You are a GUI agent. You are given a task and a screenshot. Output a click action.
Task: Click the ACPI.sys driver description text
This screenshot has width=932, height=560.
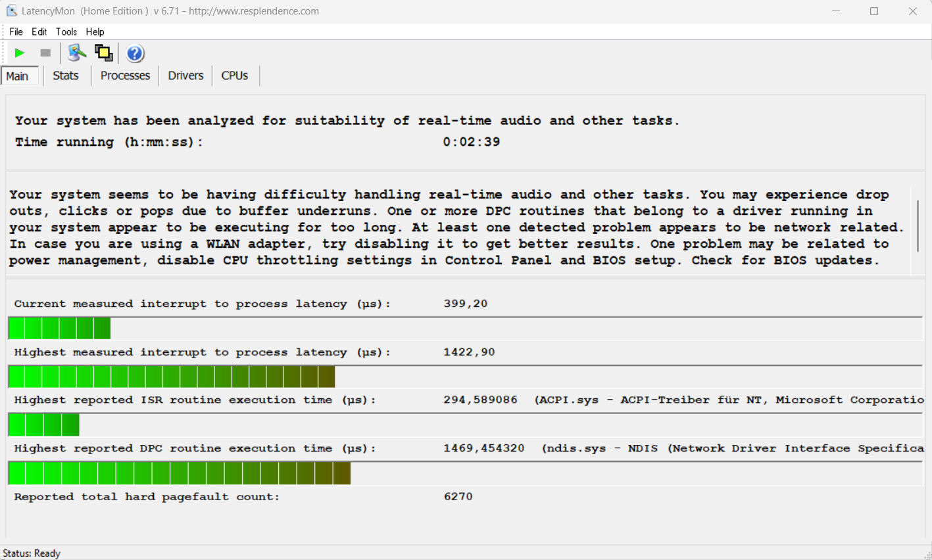(729, 400)
